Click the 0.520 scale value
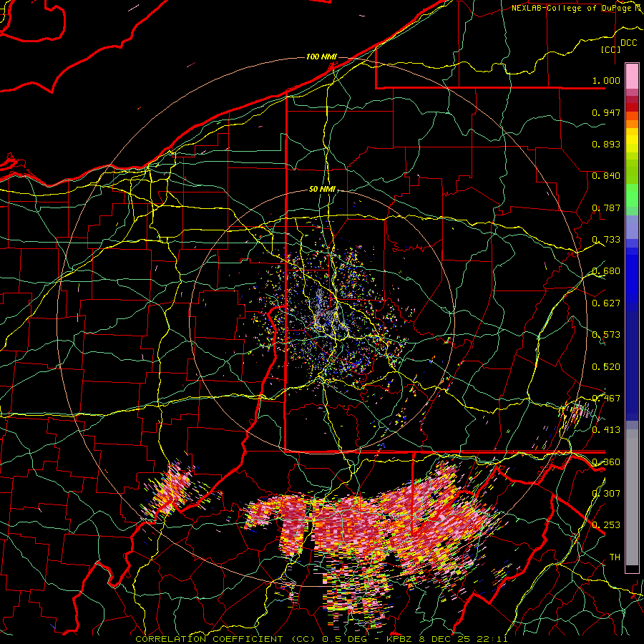The height and width of the screenshot is (644, 644). tap(606, 366)
